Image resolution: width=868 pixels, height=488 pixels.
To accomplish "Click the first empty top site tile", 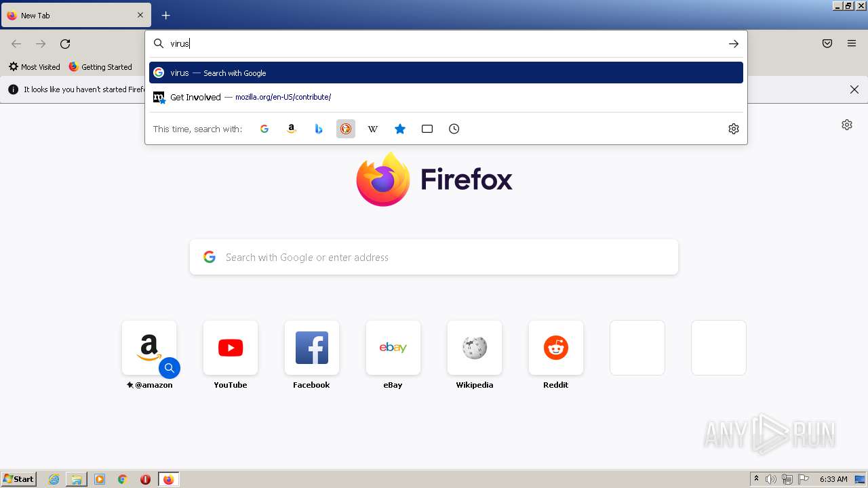I will [x=637, y=348].
